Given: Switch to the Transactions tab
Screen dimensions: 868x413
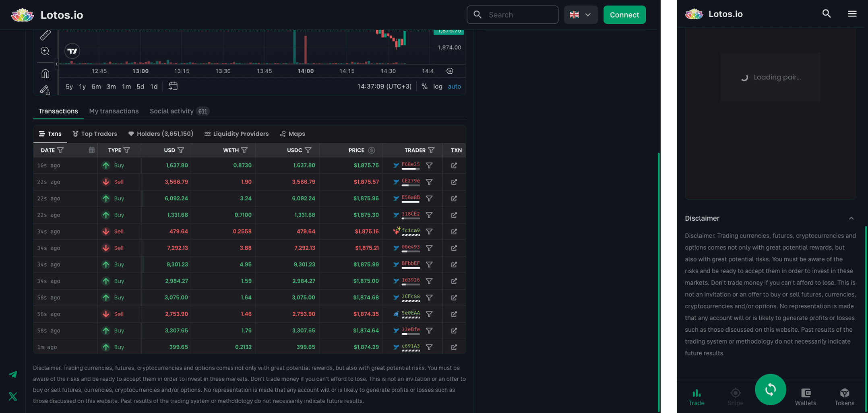Looking at the screenshot, I should (58, 111).
